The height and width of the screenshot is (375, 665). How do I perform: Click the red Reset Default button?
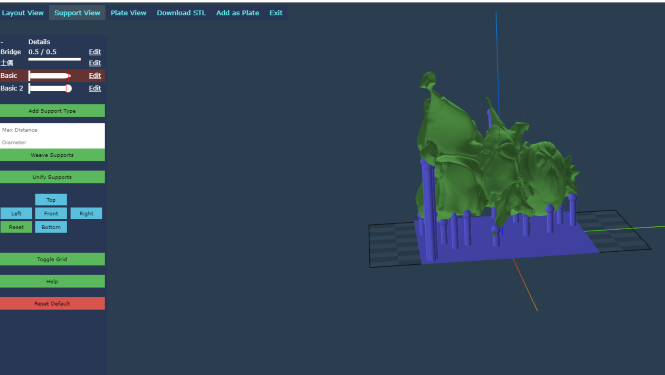tap(53, 304)
